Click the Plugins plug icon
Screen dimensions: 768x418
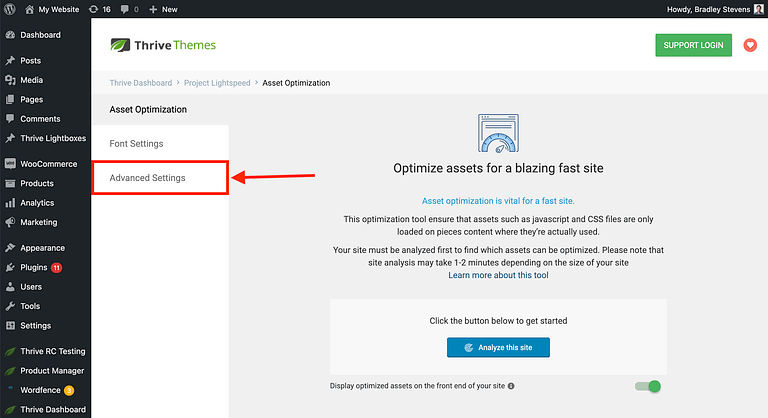[10, 267]
